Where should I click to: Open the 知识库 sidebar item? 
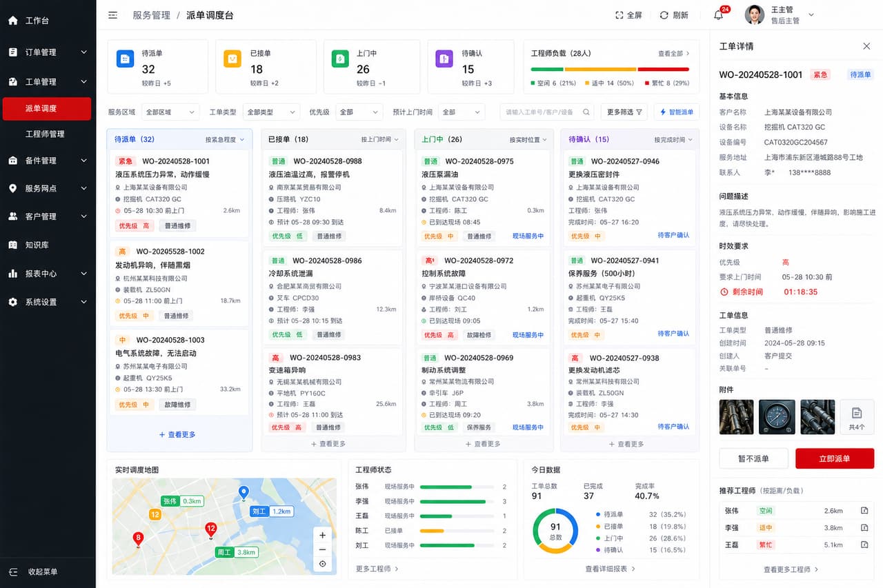tap(48, 245)
